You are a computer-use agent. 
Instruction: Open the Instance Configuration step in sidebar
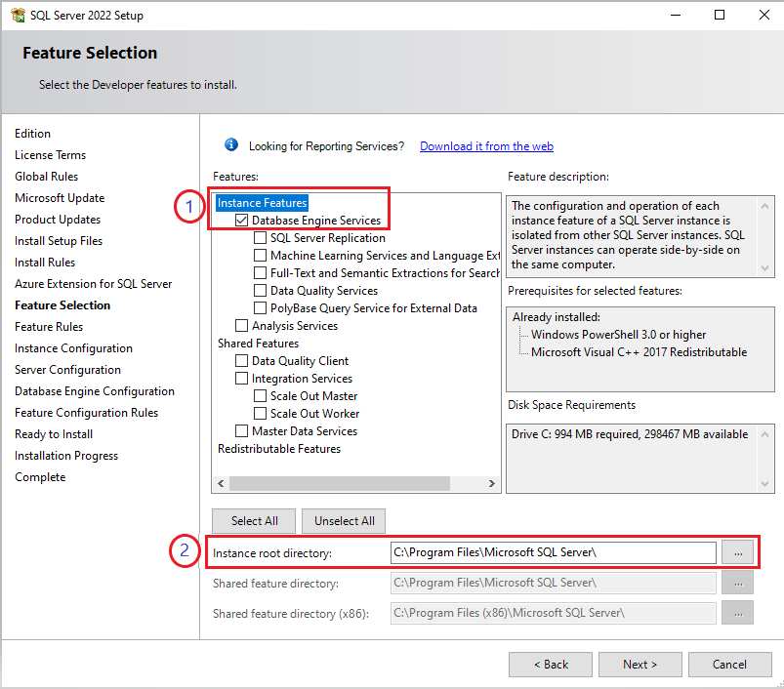tap(73, 348)
